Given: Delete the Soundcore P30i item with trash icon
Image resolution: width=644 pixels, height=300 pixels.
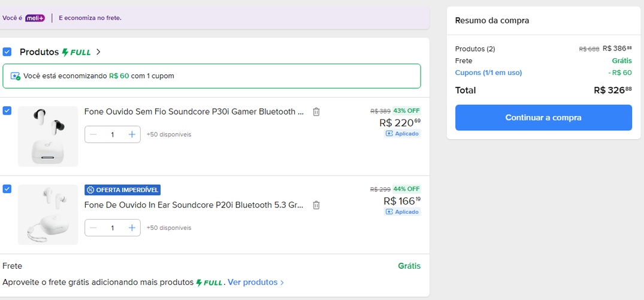Looking at the screenshot, I should (316, 112).
